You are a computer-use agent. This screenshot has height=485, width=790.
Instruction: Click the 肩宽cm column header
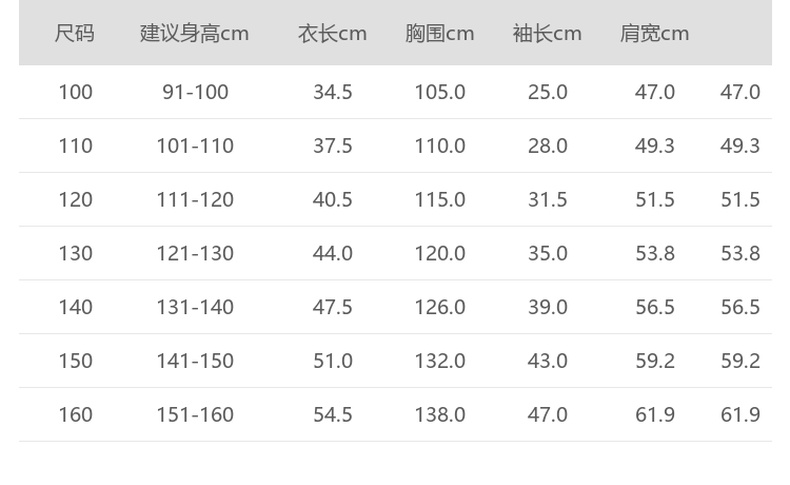coord(654,34)
